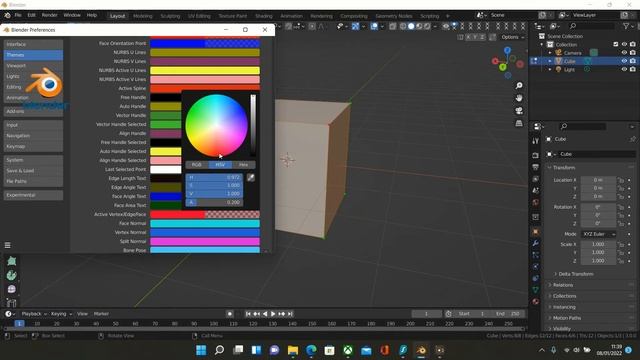Click the pan view hand icon
This screenshot has height=360, width=640.
point(519,98)
